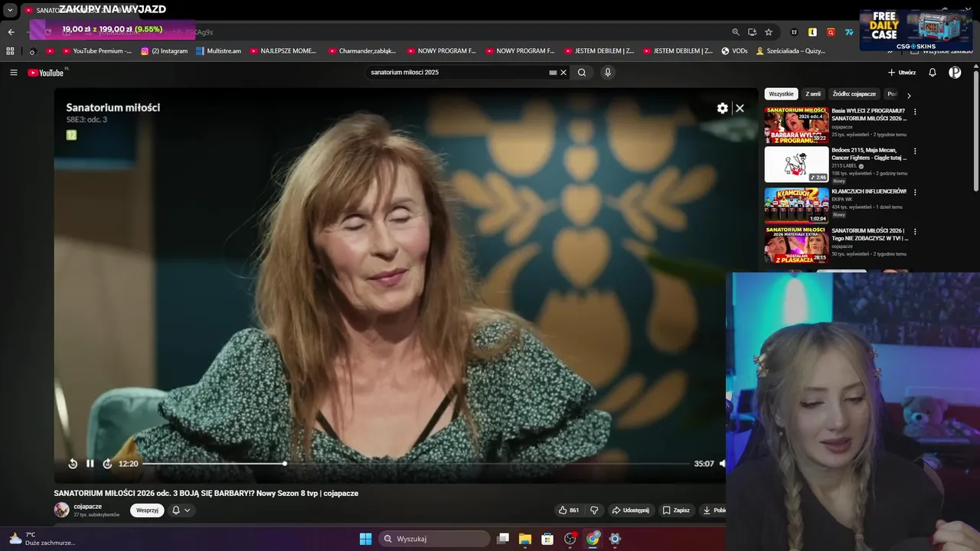Bookmark this page with the star
Image resolution: width=980 pixels, height=551 pixels.
[x=769, y=32]
